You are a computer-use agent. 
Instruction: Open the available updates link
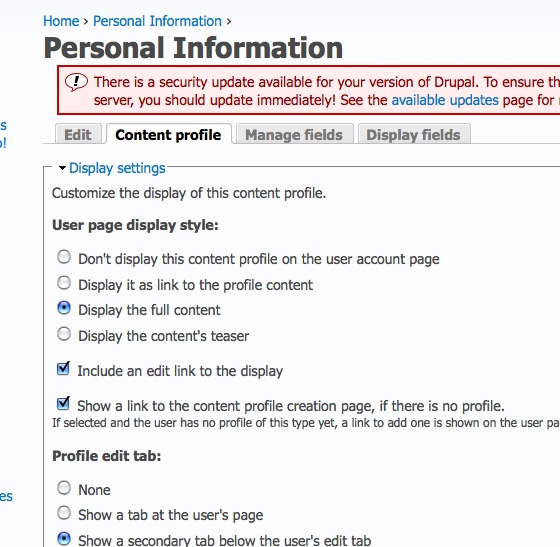pyautogui.click(x=445, y=100)
